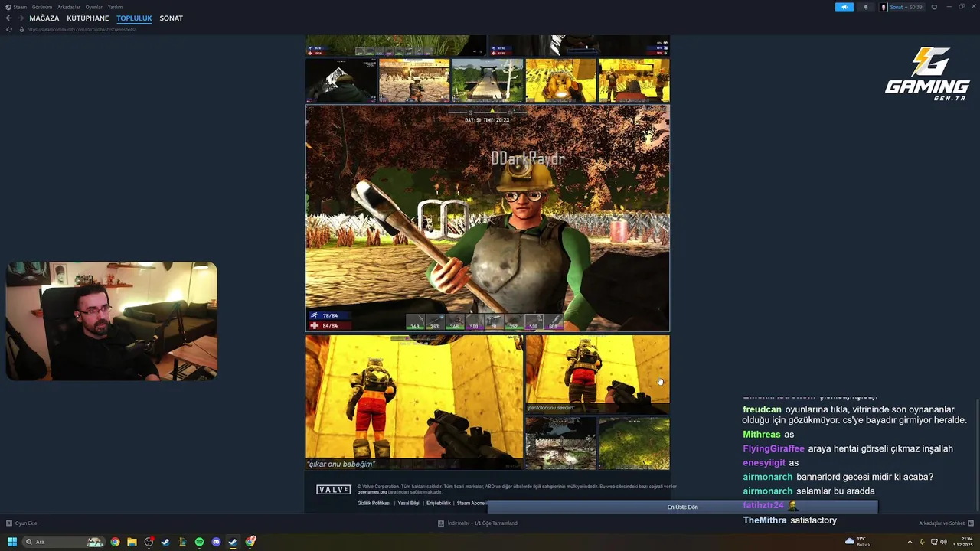980x551 pixels.
Task: Open Spotify from the taskbar
Action: coord(199,542)
